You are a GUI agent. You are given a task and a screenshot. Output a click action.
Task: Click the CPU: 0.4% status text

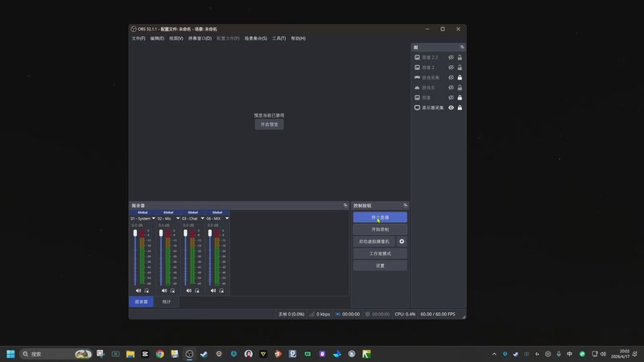405,314
